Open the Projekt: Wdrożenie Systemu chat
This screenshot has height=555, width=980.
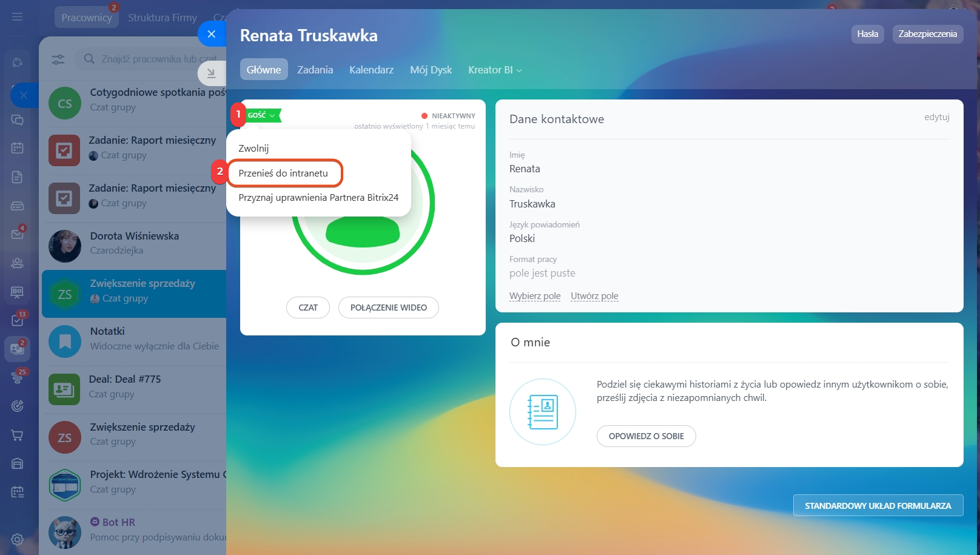(x=133, y=485)
